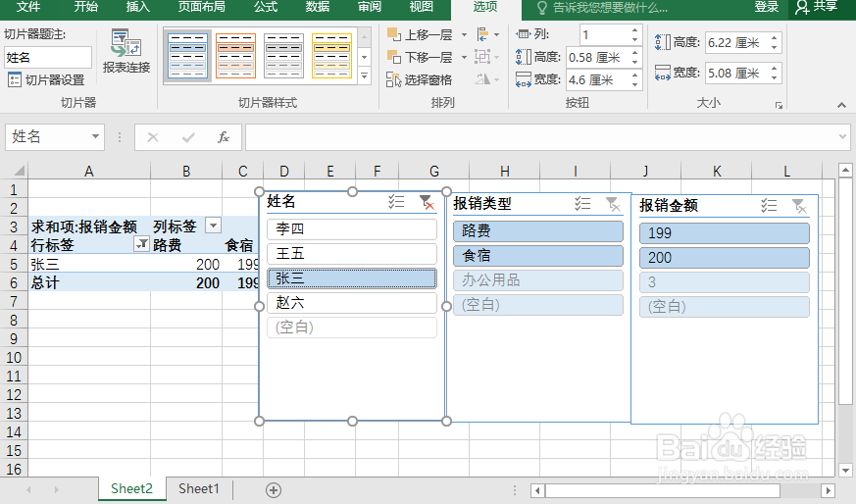This screenshot has height=504, width=856.
Task: Click the 共享 share button
Action: click(x=817, y=7)
